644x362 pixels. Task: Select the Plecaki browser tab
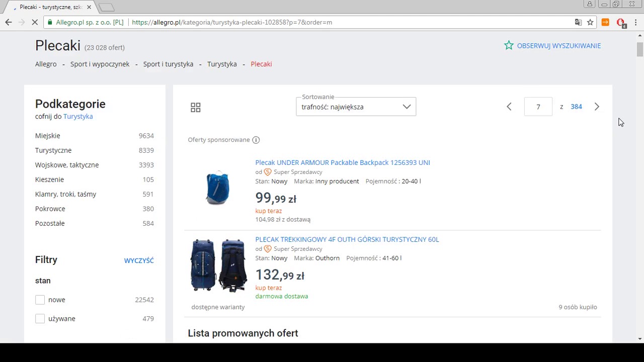pyautogui.click(x=50, y=7)
